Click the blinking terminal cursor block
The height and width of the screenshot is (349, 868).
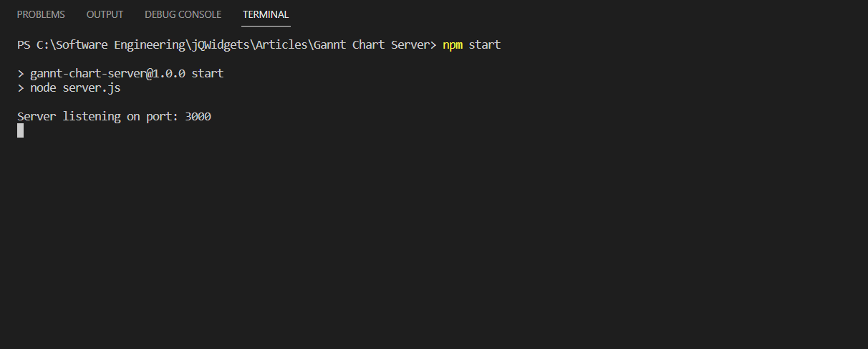click(x=21, y=130)
